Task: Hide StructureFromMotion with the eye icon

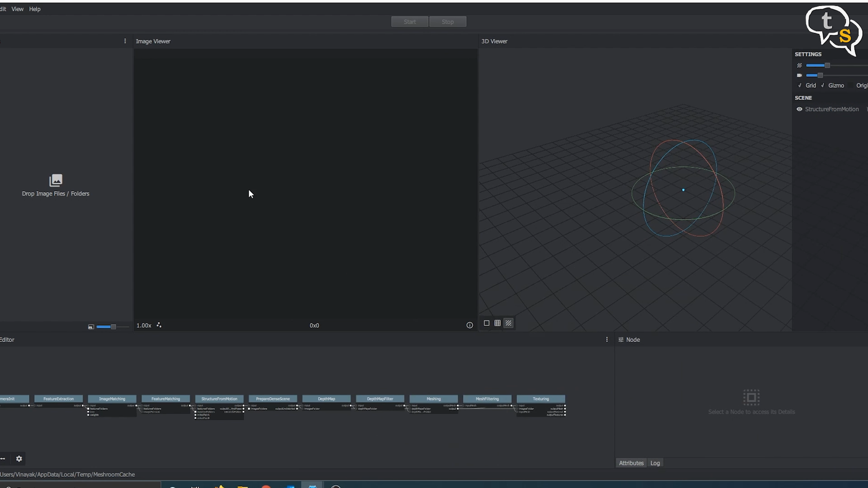Action: coord(799,109)
